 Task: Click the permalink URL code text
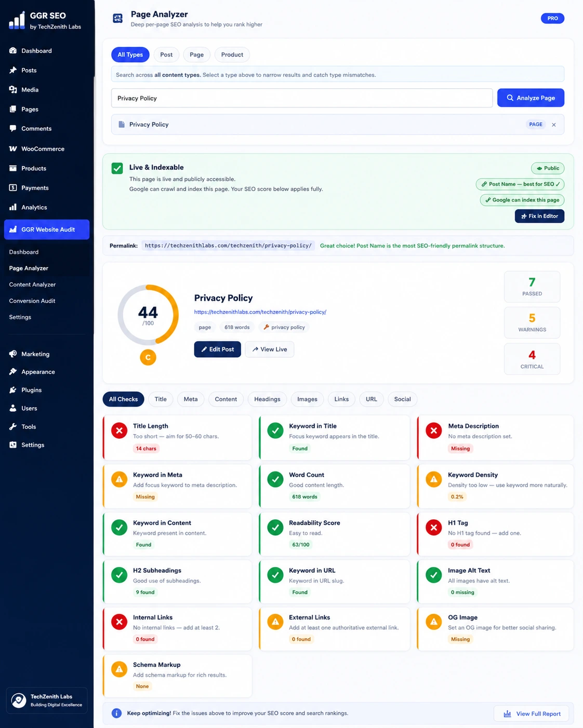[x=228, y=246]
